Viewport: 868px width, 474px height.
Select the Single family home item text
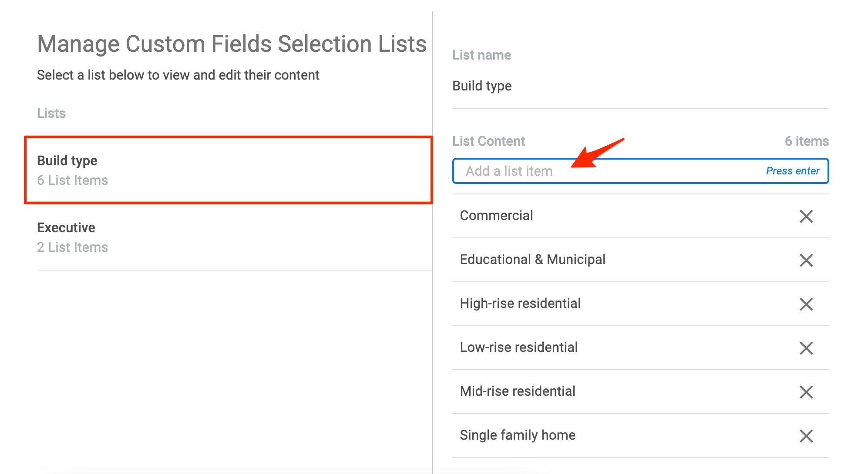pyautogui.click(x=518, y=435)
